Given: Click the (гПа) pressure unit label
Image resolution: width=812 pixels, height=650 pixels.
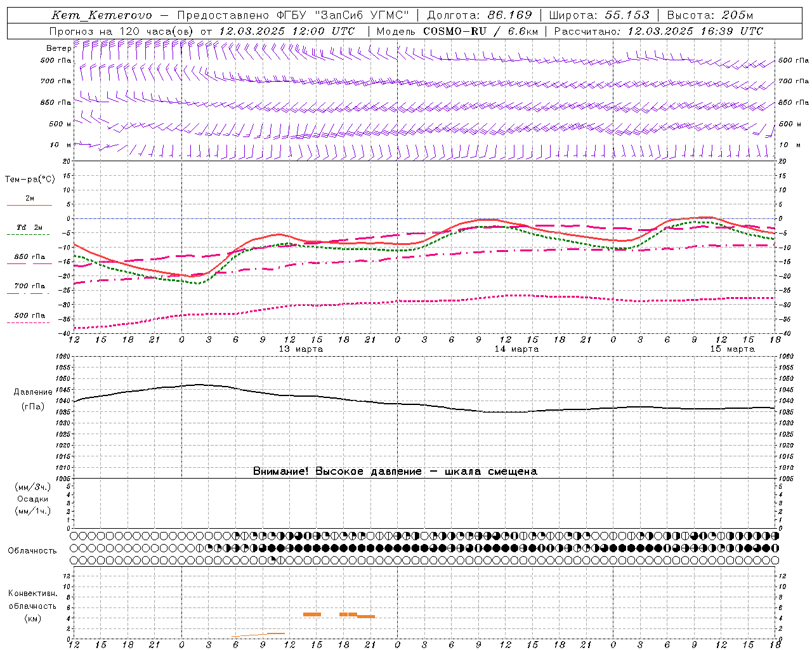Looking at the screenshot, I should 33,407.
